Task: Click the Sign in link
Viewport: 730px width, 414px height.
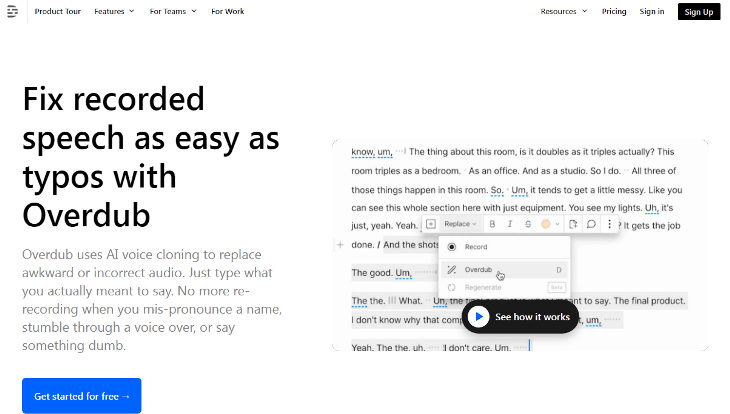Action: click(652, 11)
